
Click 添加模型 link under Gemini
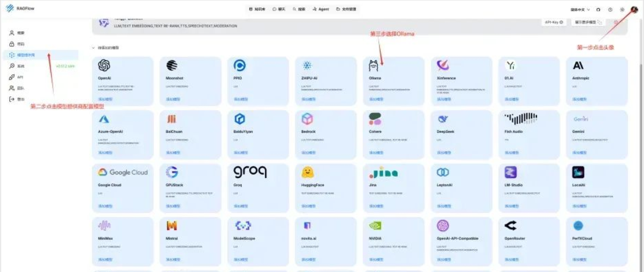click(578, 152)
